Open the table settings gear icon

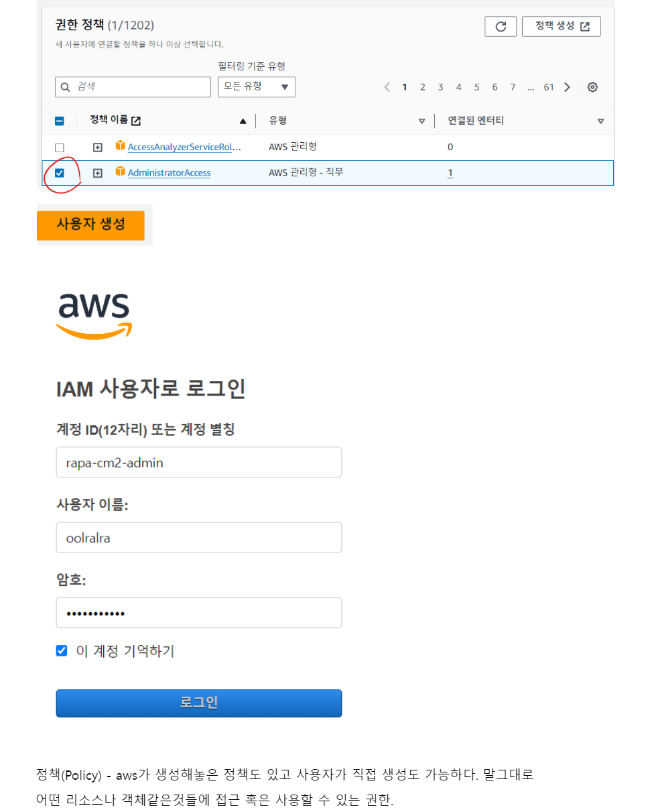click(592, 87)
